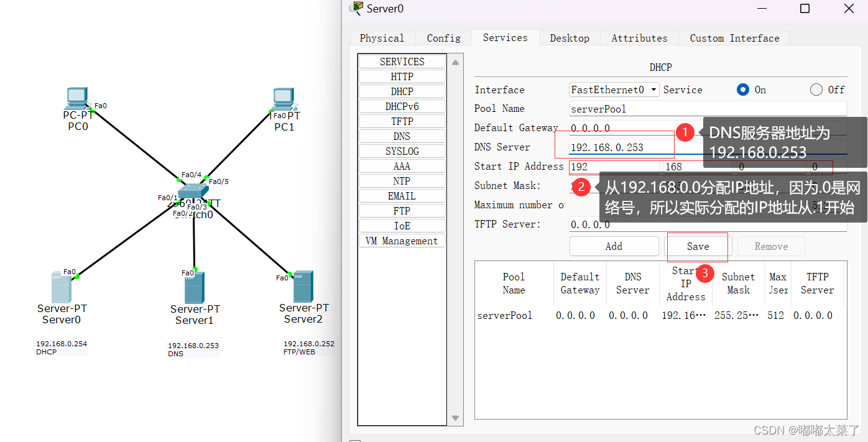Switch to the Config tab
Viewport: 868px width, 442px height.
(x=443, y=38)
